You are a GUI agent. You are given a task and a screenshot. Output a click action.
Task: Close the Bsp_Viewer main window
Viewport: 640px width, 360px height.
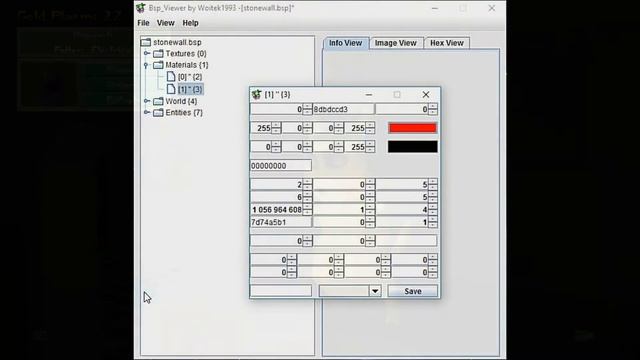click(x=492, y=8)
